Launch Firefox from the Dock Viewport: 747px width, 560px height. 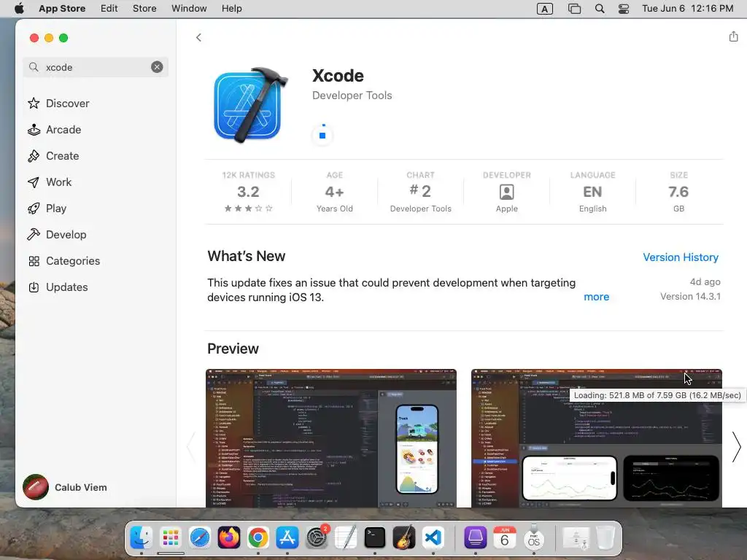(x=229, y=537)
